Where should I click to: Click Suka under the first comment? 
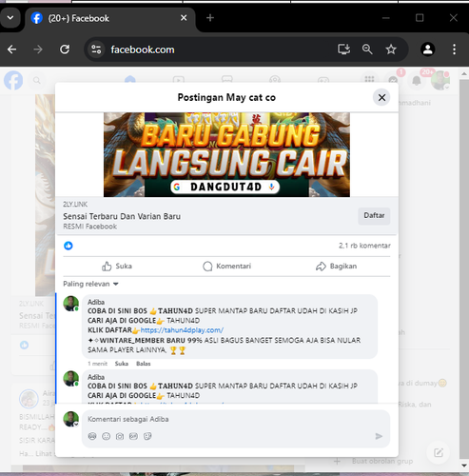click(x=122, y=364)
